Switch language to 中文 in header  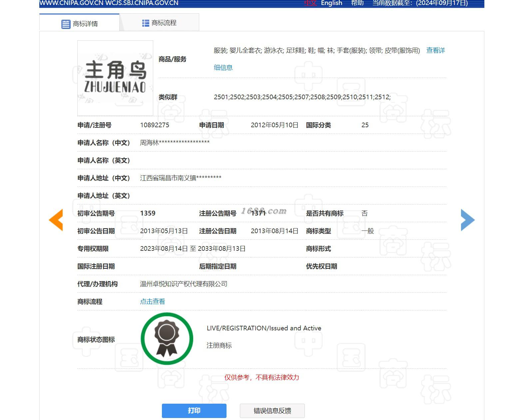tap(310, 3)
